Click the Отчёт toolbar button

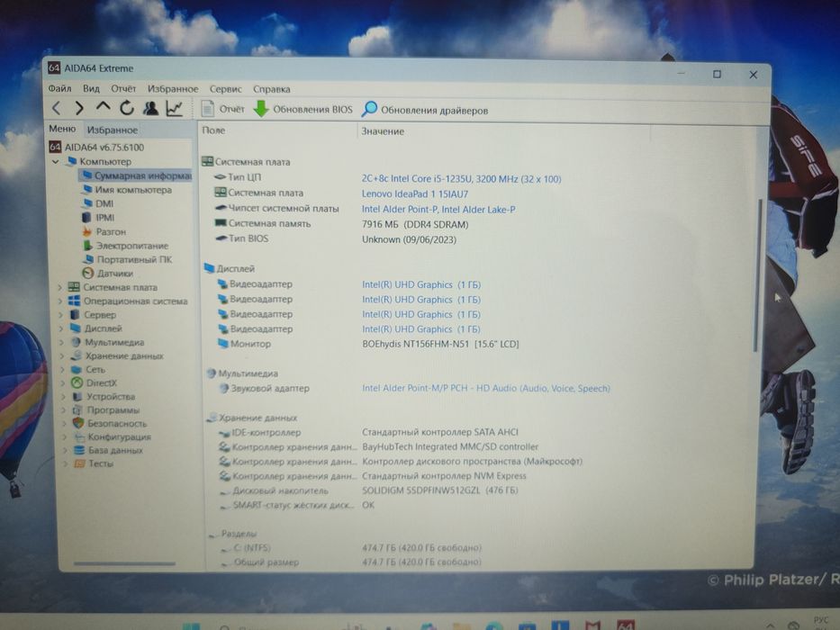(223, 109)
